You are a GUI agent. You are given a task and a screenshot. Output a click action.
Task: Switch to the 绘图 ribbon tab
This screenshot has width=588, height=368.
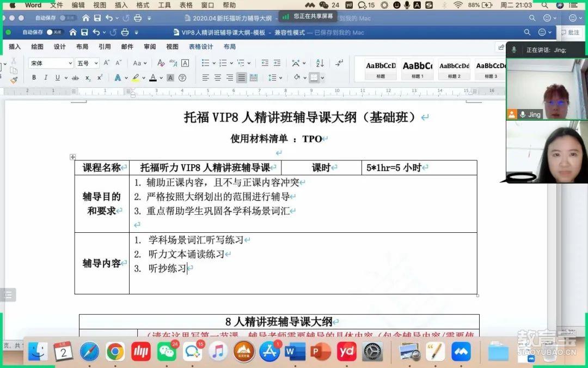pyautogui.click(x=37, y=47)
